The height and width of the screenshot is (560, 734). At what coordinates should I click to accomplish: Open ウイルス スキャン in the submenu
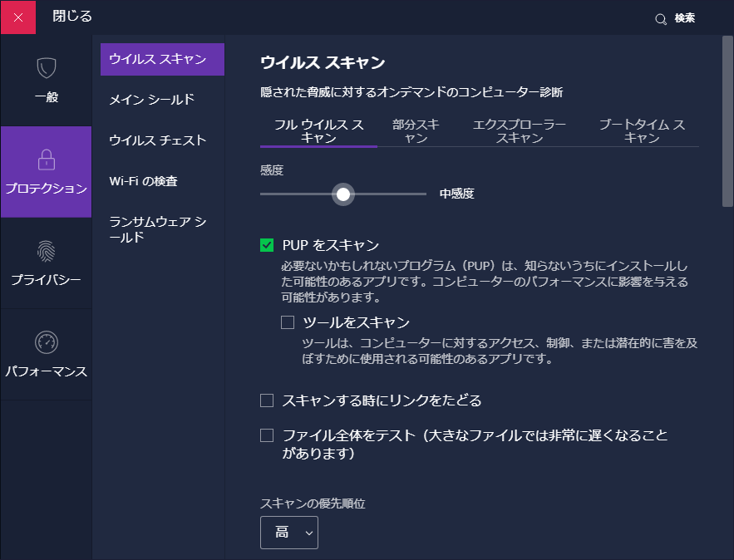(162, 60)
